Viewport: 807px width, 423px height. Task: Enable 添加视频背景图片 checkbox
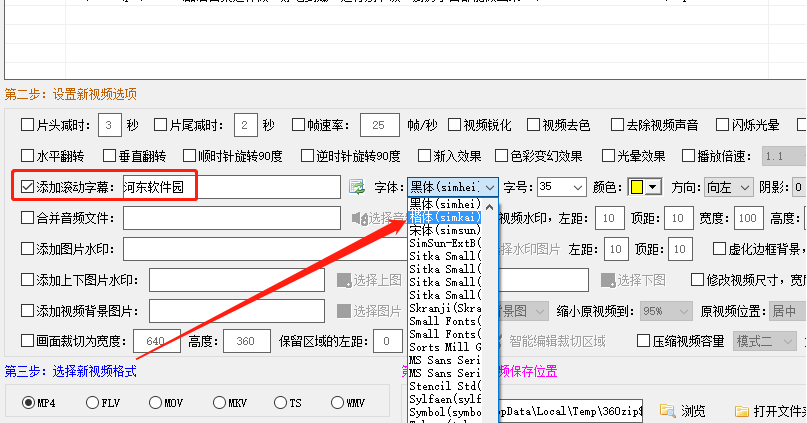[x=27, y=311]
